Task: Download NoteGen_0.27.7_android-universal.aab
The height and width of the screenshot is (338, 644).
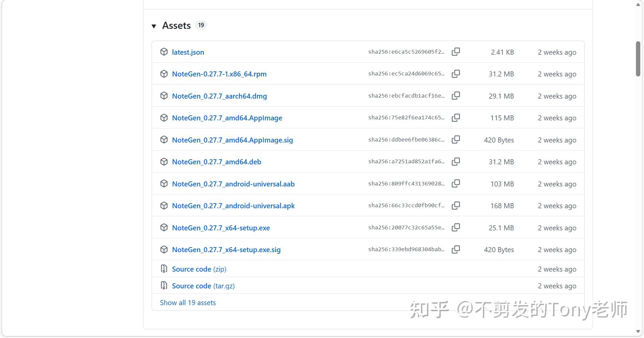Action: 233,184
